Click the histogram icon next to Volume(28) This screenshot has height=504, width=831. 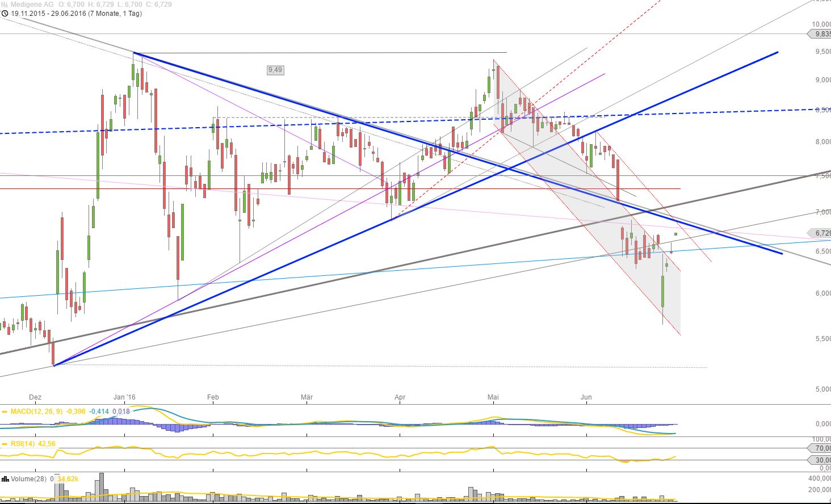pyautogui.click(x=5, y=478)
